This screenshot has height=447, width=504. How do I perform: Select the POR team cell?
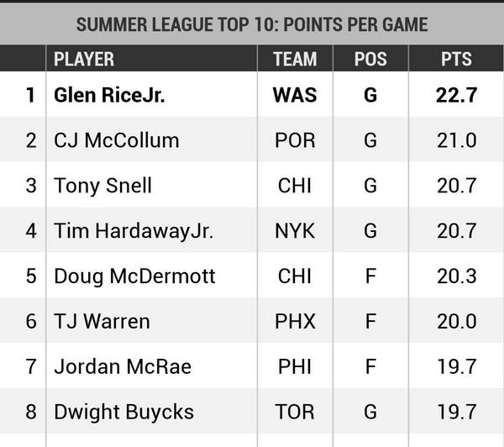[295, 140]
